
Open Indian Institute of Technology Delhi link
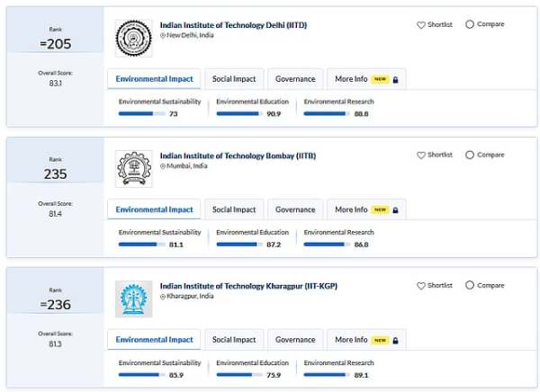coord(233,25)
